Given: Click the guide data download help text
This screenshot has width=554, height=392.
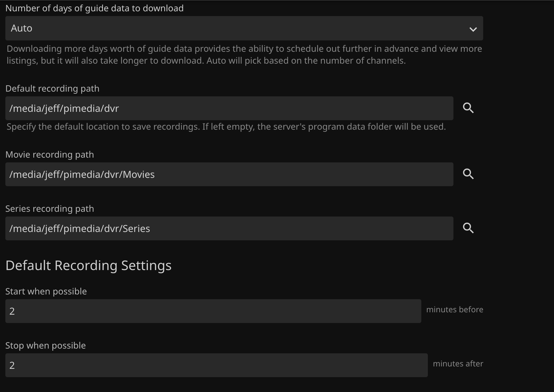Looking at the screenshot, I should point(244,55).
